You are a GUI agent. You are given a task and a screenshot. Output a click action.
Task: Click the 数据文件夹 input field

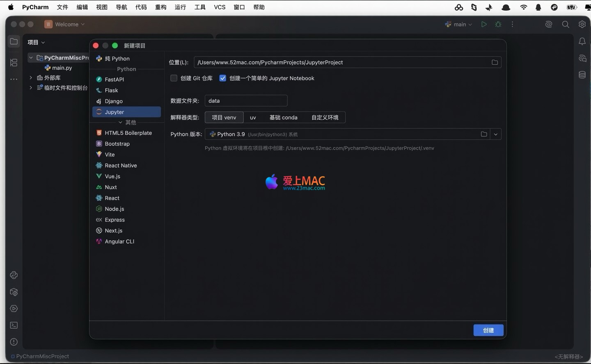(245, 101)
